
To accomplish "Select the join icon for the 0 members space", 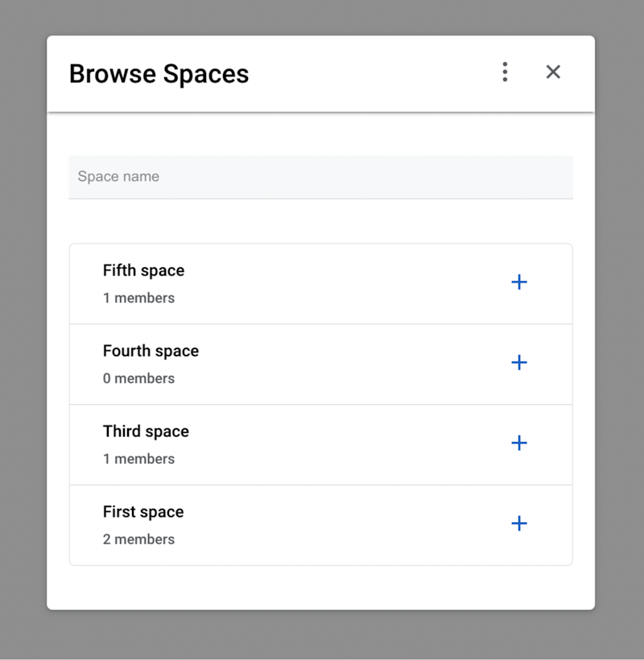I will point(519,363).
